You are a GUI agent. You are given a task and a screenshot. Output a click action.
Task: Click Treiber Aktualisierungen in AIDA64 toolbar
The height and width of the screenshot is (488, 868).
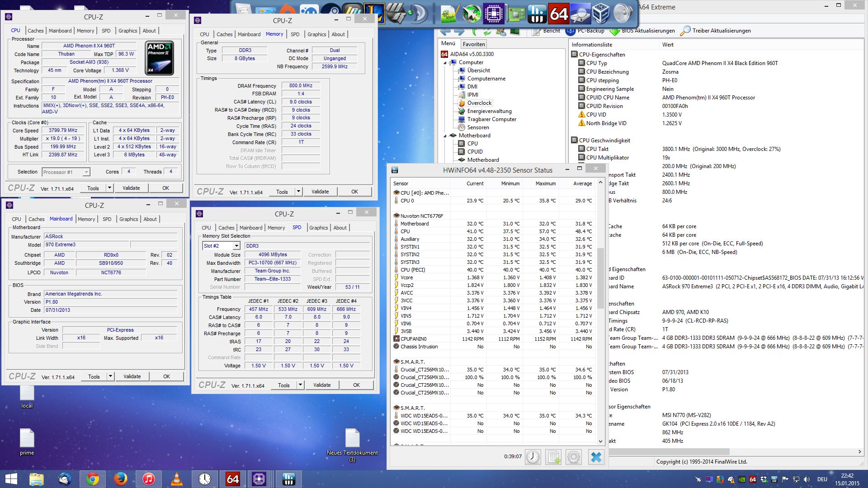[x=716, y=31]
